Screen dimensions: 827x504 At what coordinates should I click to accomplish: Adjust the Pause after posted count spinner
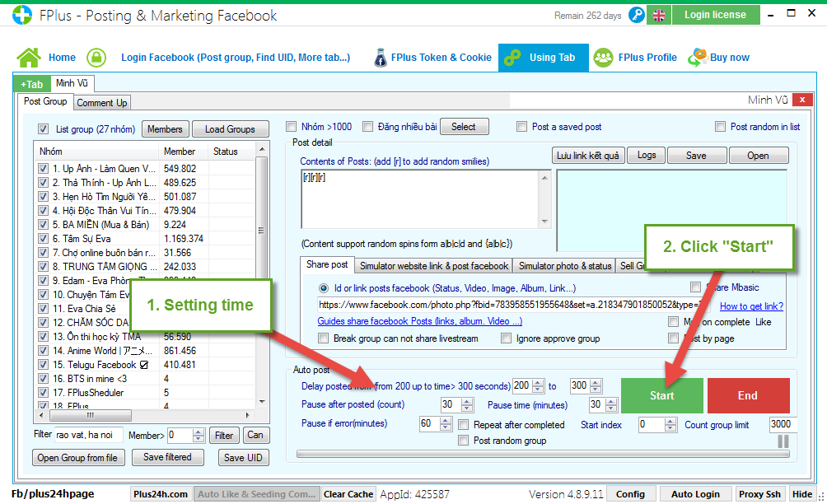click(467, 405)
